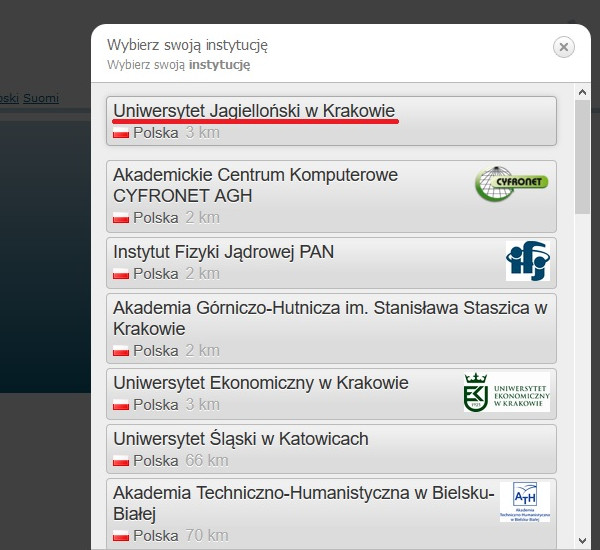Choose Uniwersytet Ekonomiczny w Krakowie name
Screen dimensions: 600x550
pos(261,383)
